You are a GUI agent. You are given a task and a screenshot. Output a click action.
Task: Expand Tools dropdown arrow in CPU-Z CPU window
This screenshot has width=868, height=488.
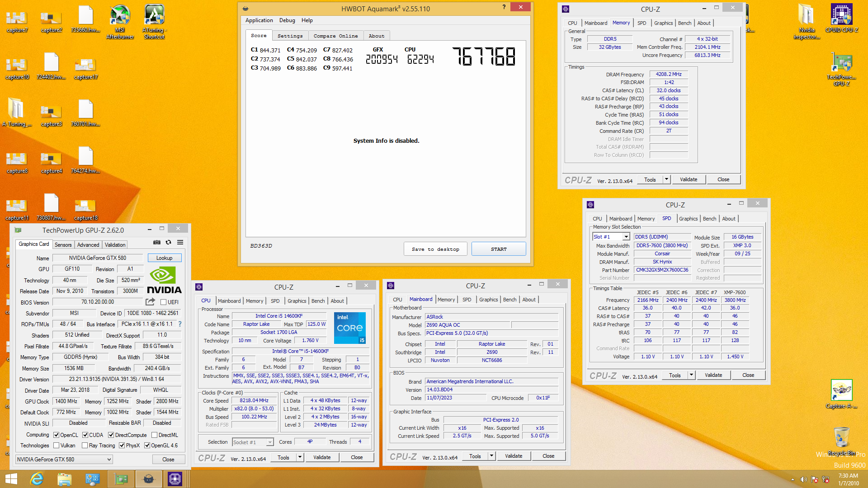pos(299,457)
